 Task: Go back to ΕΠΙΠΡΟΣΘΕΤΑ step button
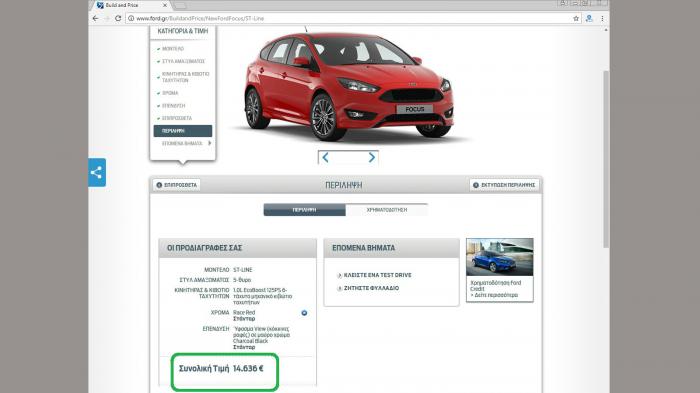177,185
